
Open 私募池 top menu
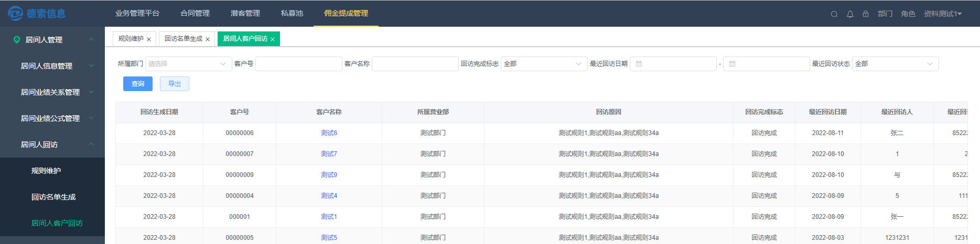pos(292,13)
